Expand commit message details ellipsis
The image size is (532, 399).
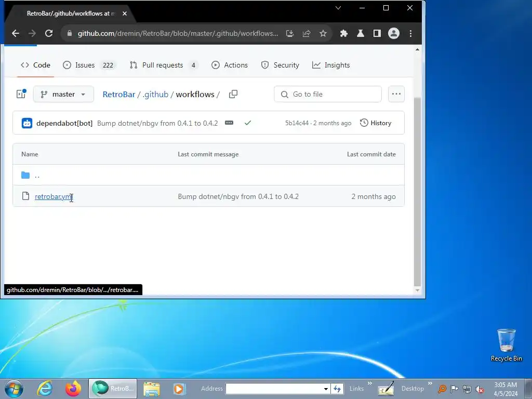point(229,123)
